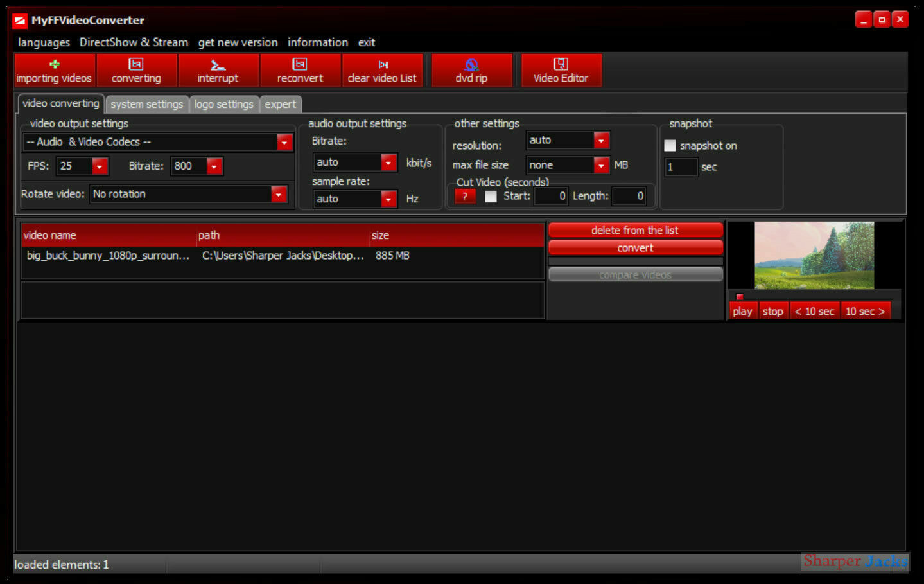The height and width of the screenshot is (584, 924).
Task: Click the importing videos toolbar icon
Action: (x=55, y=70)
